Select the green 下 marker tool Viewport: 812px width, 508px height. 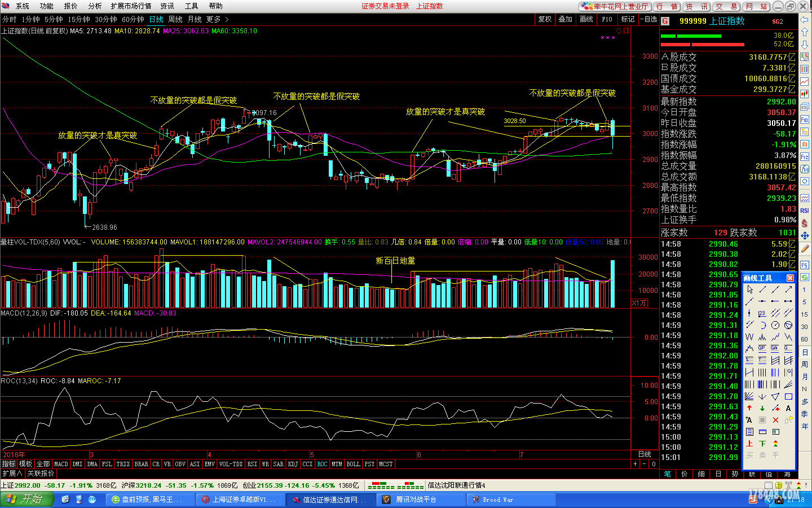point(762,443)
